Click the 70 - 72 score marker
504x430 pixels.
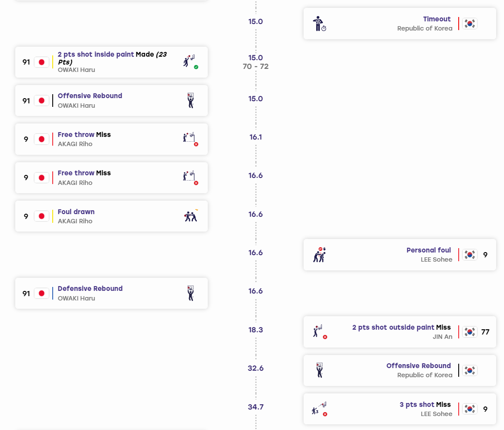pos(256,66)
